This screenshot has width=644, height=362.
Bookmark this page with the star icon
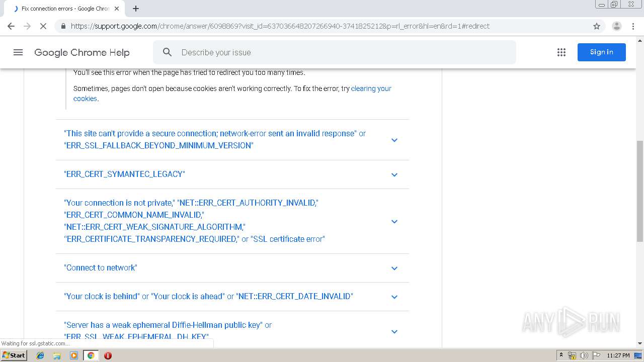[x=597, y=26]
